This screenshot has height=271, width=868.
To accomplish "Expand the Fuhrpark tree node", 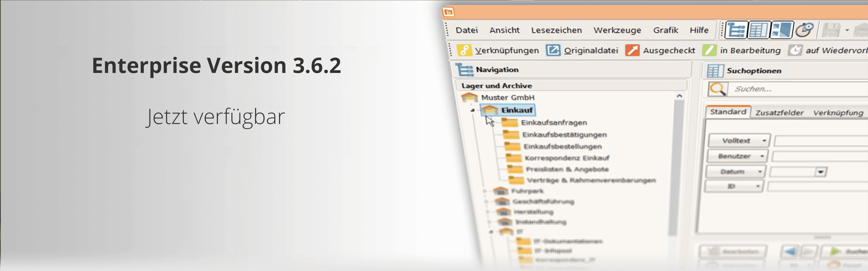I will [485, 191].
